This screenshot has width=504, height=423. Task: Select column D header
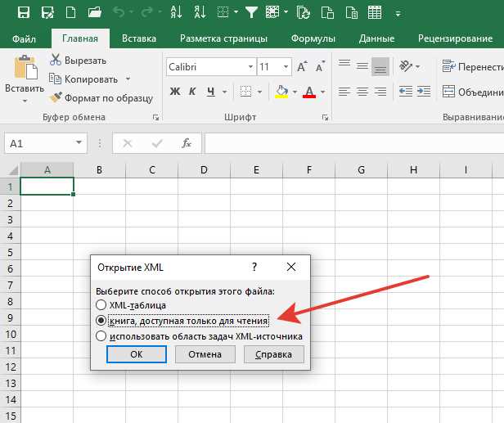coord(204,169)
